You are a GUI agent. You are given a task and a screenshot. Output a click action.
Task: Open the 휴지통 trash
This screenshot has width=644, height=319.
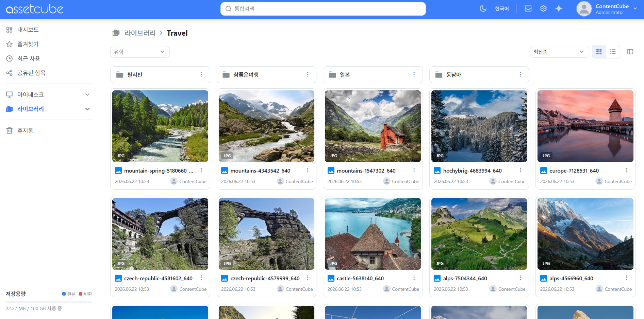[x=25, y=130]
